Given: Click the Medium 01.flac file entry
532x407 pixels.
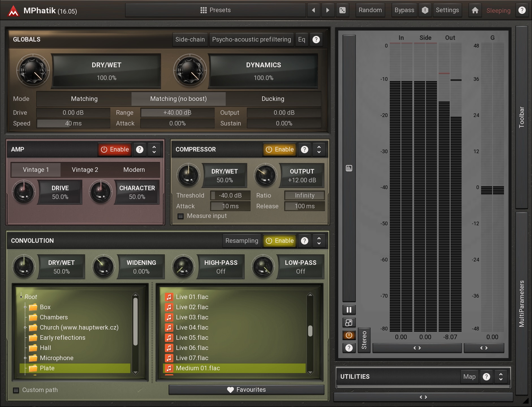Looking at the screenshot, I should tap(234, 368).
